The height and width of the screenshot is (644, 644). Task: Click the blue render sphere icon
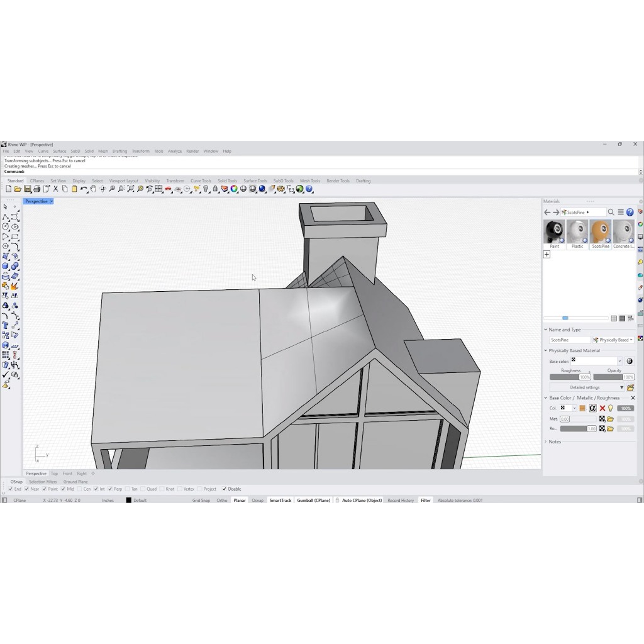click(x=262, y=189)
